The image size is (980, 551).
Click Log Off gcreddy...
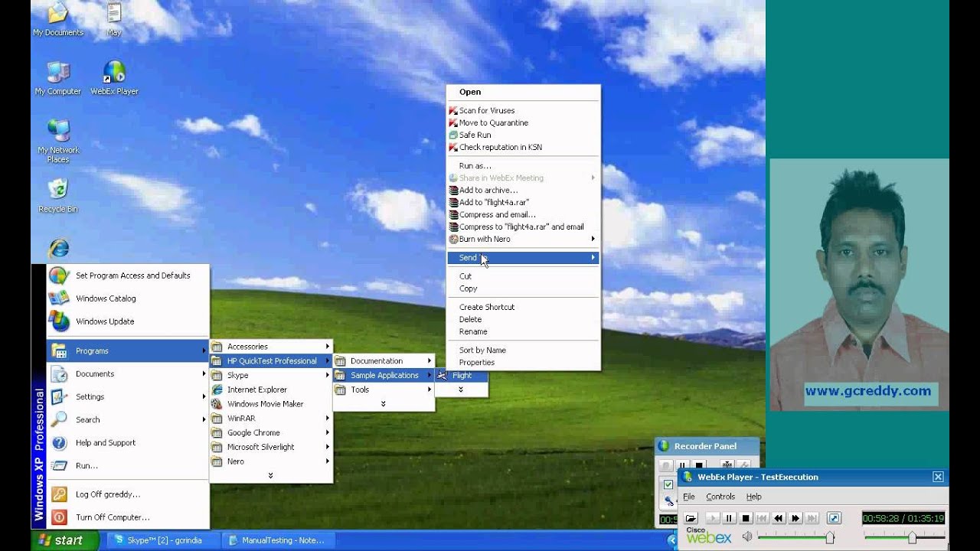pos(128,494)
